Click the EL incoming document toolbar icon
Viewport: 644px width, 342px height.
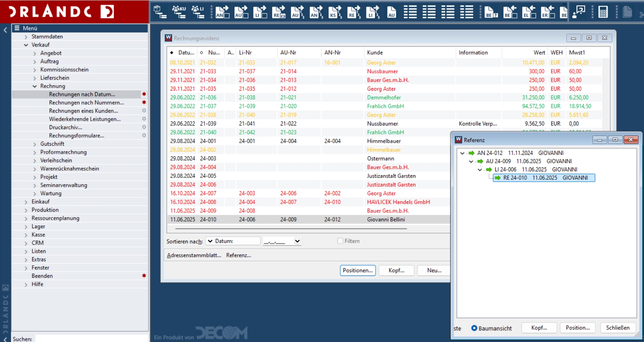click(x=529, y=12)
